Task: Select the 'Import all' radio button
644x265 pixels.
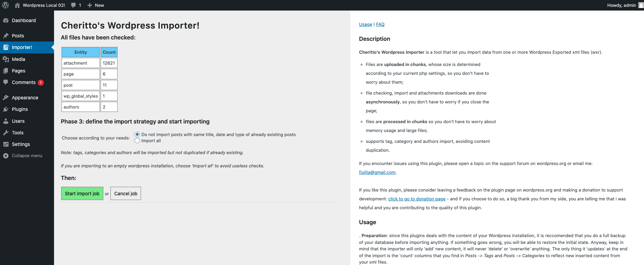Action: click(137, 140)
